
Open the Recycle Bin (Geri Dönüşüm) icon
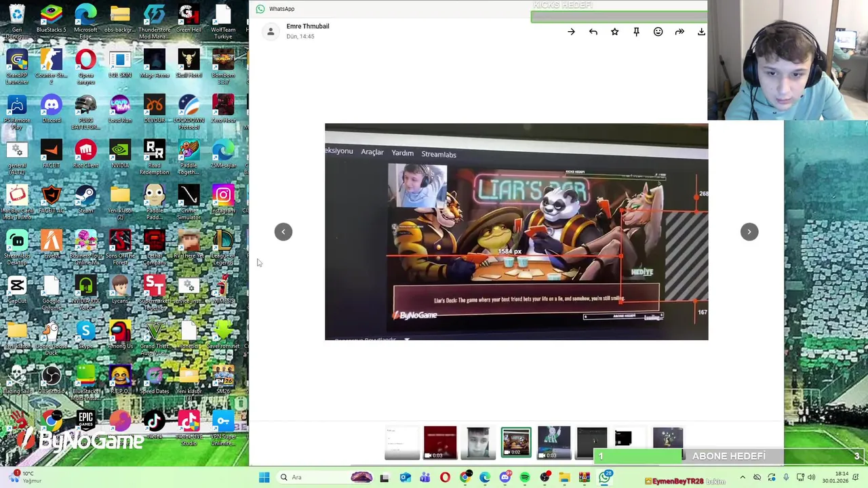(x=17, y=20)
